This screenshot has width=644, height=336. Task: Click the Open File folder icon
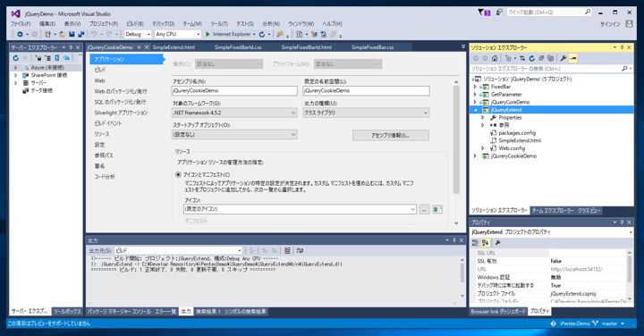pyautogui.click(x=63, y=35)
